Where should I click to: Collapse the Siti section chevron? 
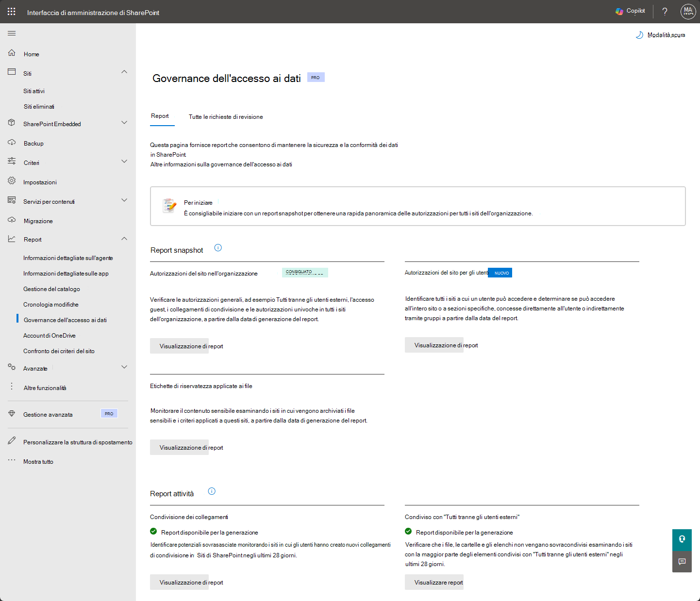[124, 72]
